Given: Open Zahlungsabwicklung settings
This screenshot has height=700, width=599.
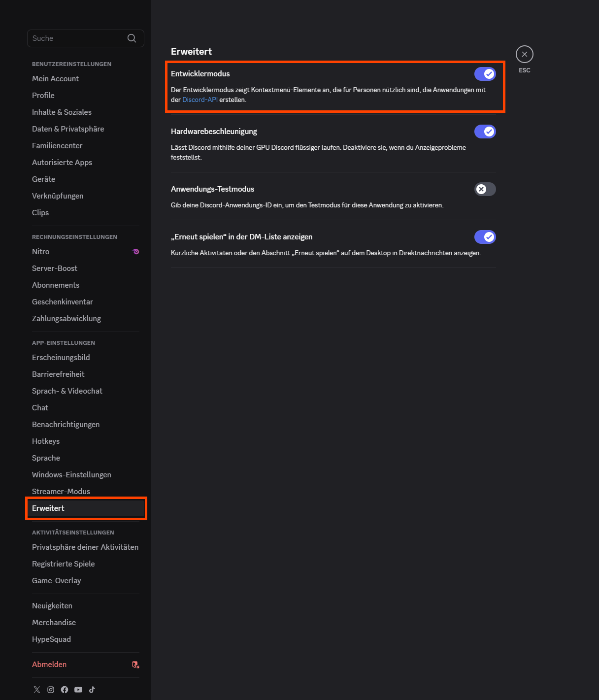Looking at the screenshot, I should [86, 319].
